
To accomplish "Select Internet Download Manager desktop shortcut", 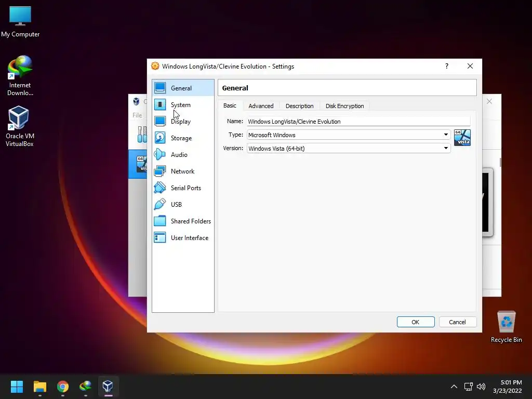I will [x=20, y=76].
